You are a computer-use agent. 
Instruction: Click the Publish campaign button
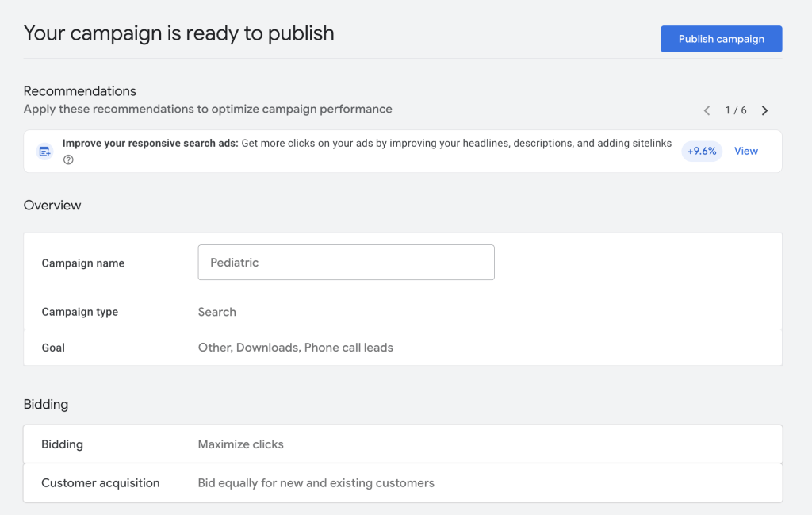click(721, 39)
